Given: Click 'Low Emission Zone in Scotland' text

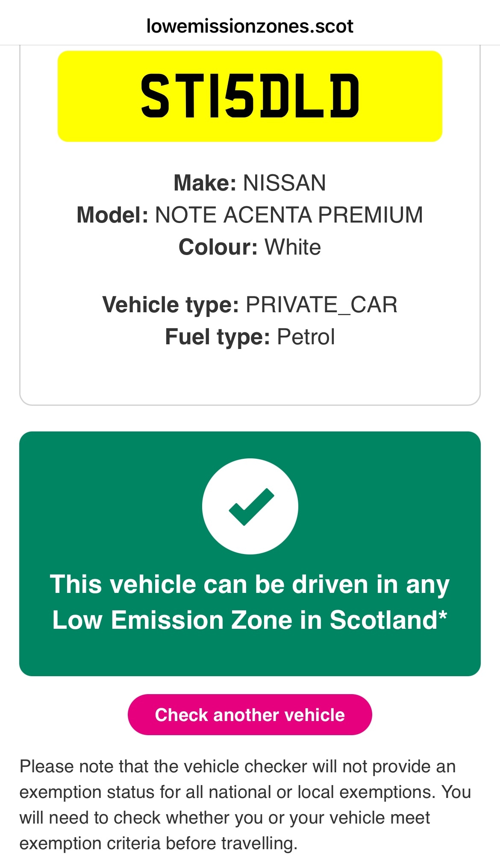Looking at the screenshot, I should point(244,620).
